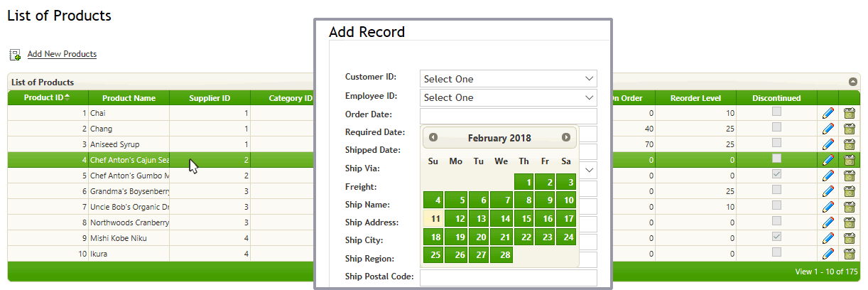This screenshot has width=868, height=290.
Task: Sort by Reorder Level column header
Action: coord(695,98)
